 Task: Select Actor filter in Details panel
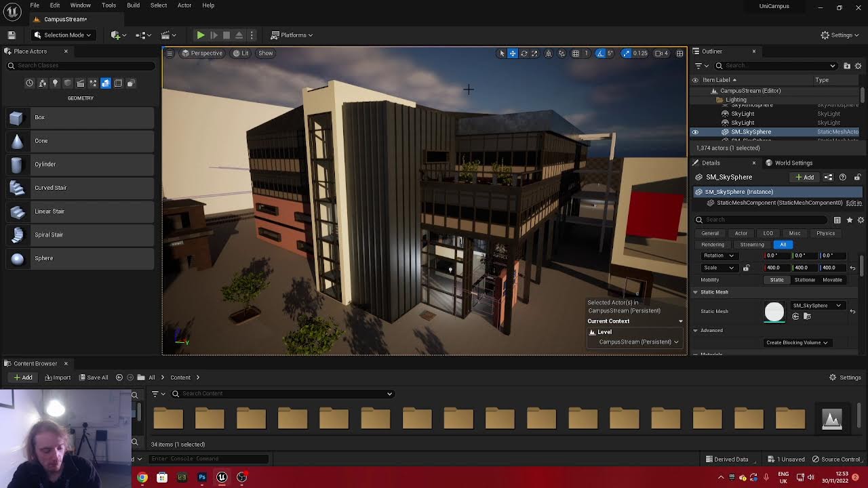pos(741,233)
